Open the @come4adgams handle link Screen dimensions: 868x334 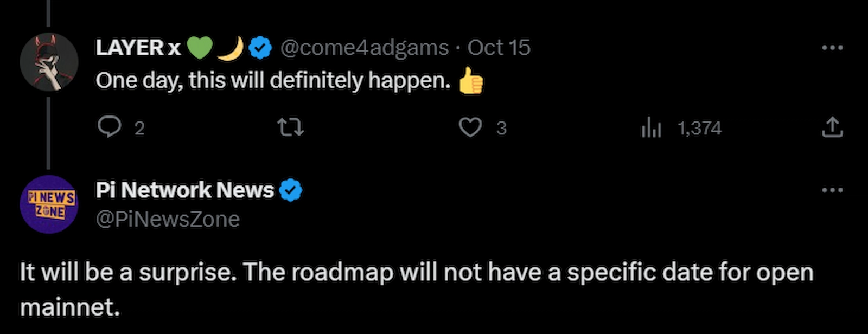[x=364, y=48]
